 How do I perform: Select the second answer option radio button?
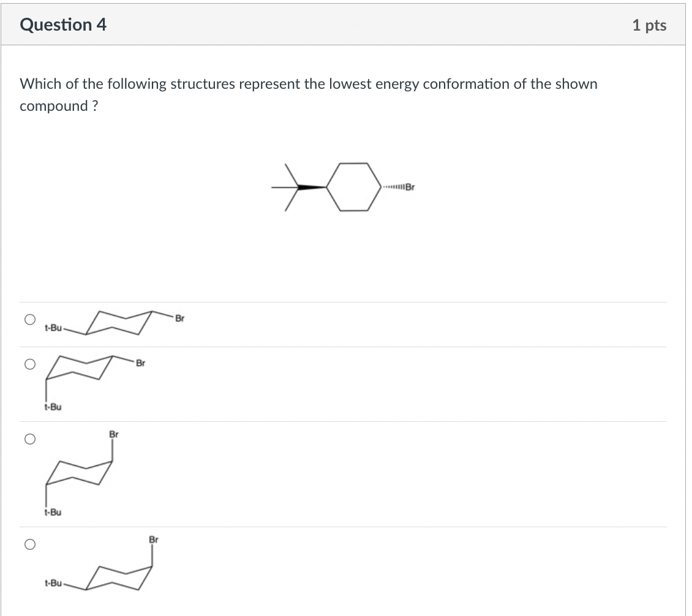pyautogui.click(x=29, y=364)
